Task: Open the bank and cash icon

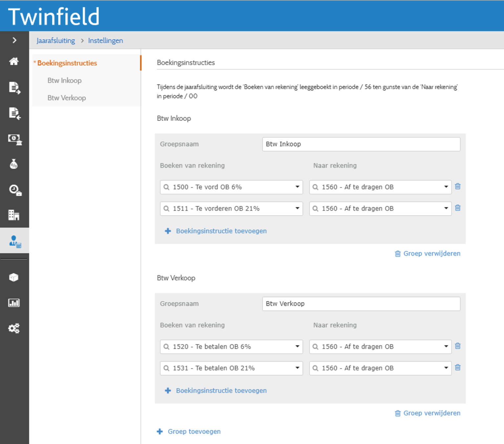Action: click(14, 139)
